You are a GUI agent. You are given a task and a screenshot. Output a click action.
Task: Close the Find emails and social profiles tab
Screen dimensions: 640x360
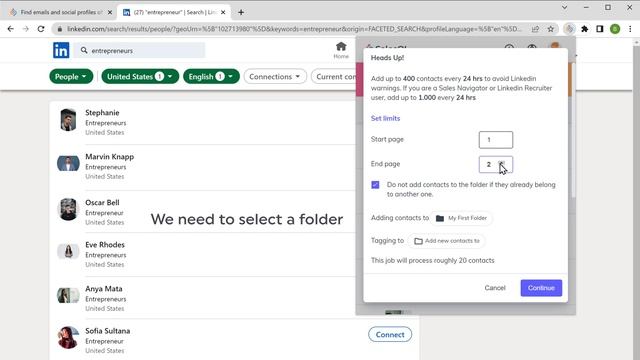click(110, 12)
